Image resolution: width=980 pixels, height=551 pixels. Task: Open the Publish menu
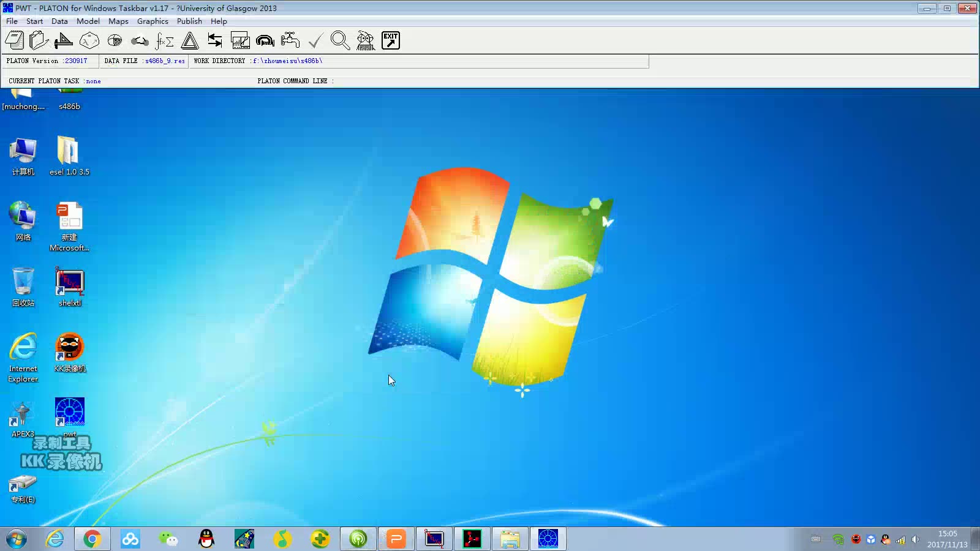tap(189, 21)
